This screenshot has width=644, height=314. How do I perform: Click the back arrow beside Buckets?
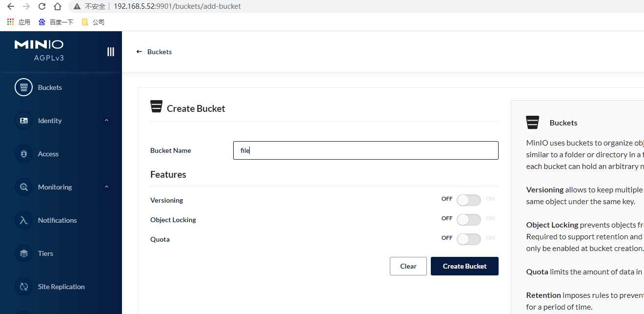(x=139, y=52)
